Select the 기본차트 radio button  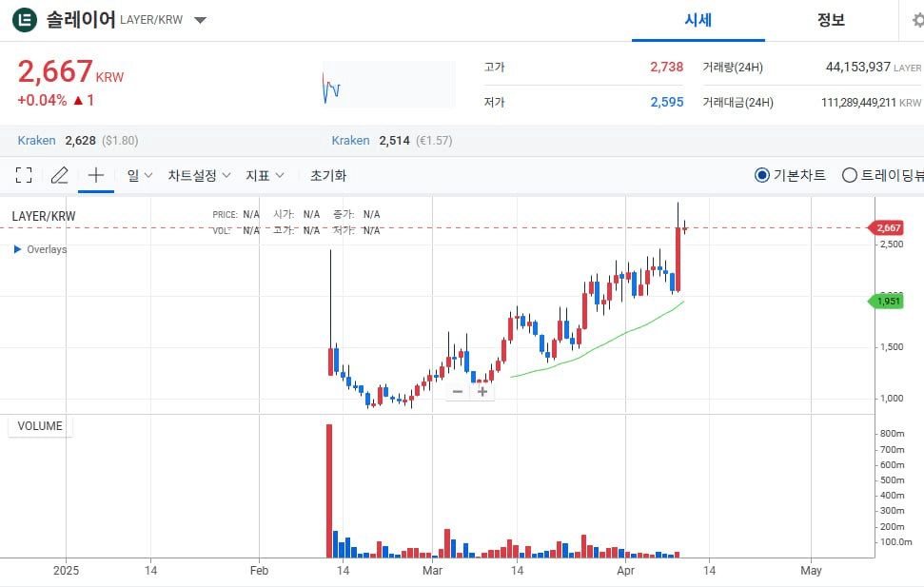(x=761, y=175)
